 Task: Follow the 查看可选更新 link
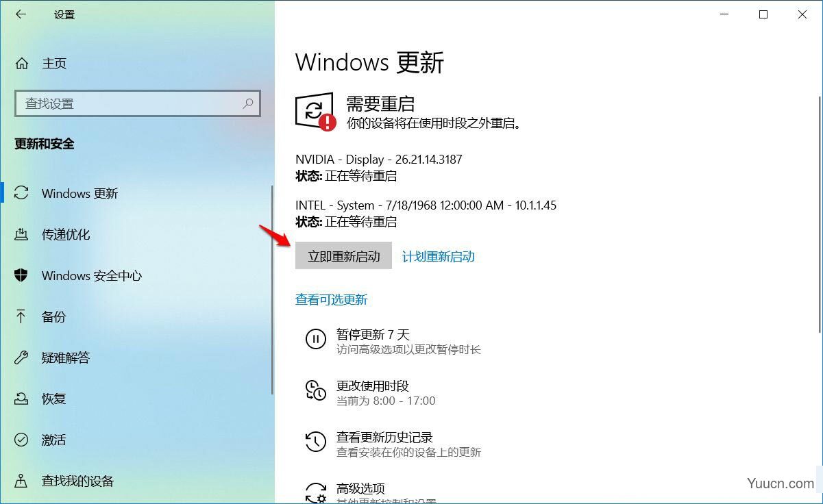click(332, 299)
